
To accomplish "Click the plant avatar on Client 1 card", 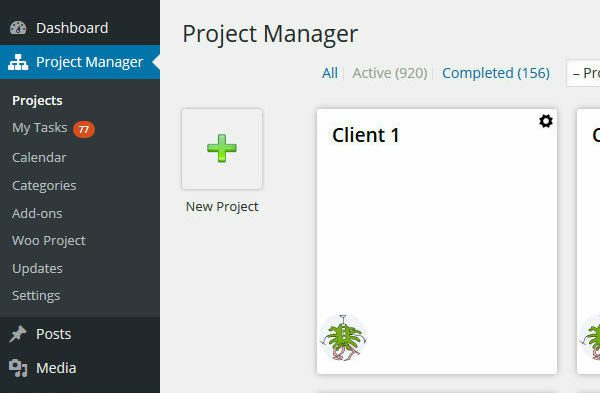I will point(344,338).
